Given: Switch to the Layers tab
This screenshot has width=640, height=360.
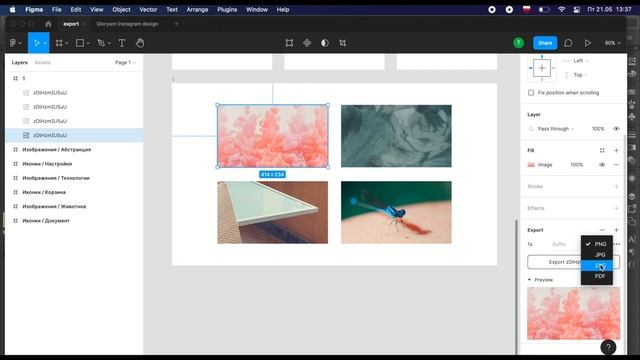Looking at the screenshot, I should tap(20, 62).
